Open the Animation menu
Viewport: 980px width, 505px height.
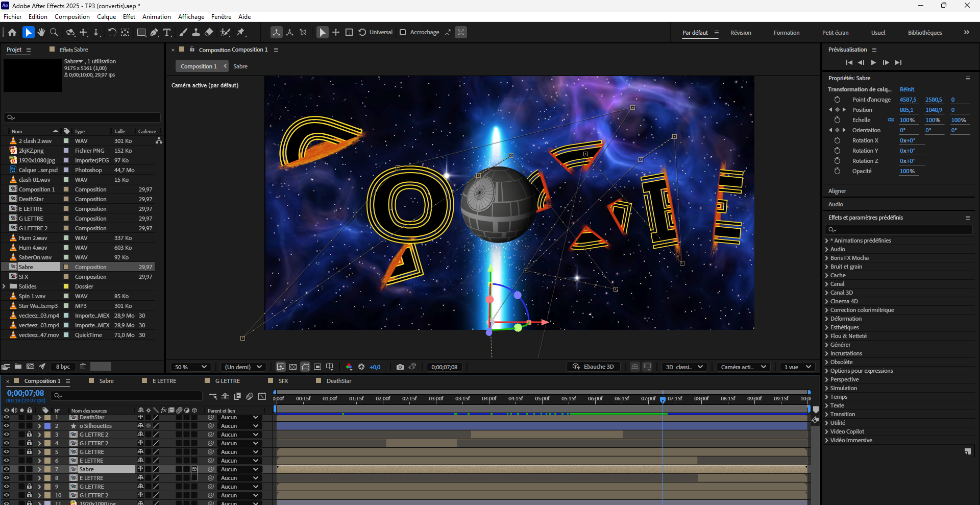click(156, 16)
